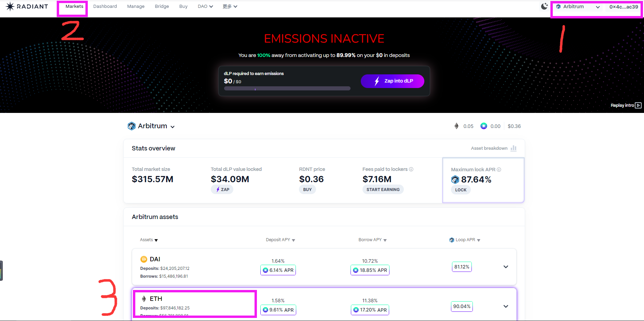Click DAI loop APR 81.12%
Viewport: 644px width, 321px height.
click(462, 267)
